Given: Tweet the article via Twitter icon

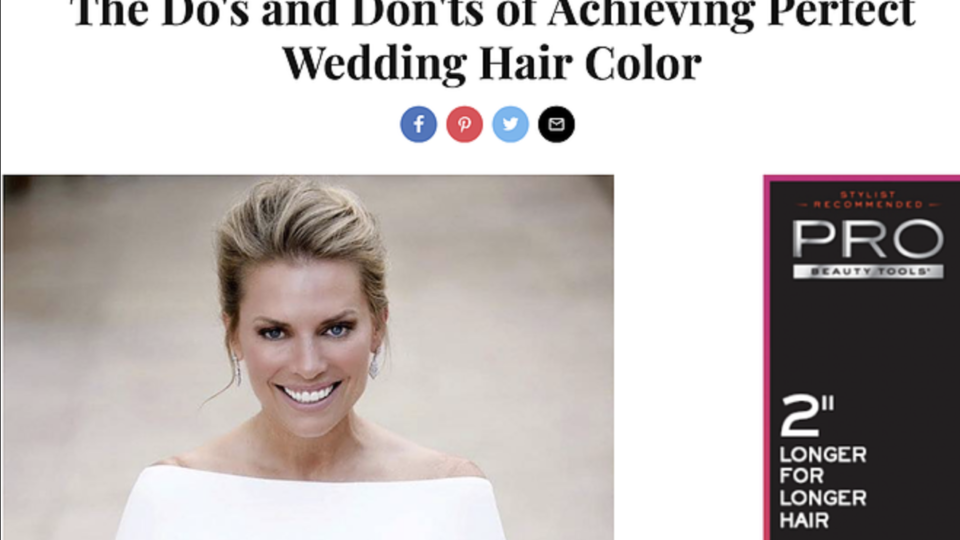Looking at the screenshot, I should pyautogui.click(x=511, y=124).
